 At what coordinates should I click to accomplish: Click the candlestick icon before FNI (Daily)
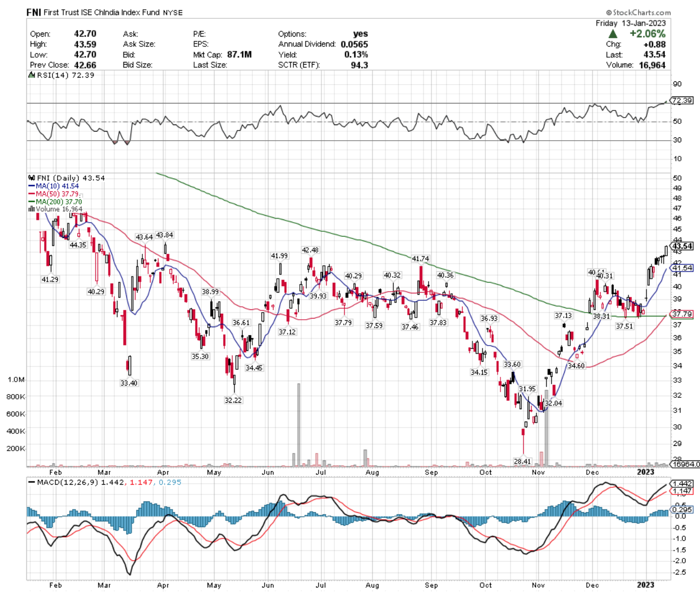pos(32,178)
